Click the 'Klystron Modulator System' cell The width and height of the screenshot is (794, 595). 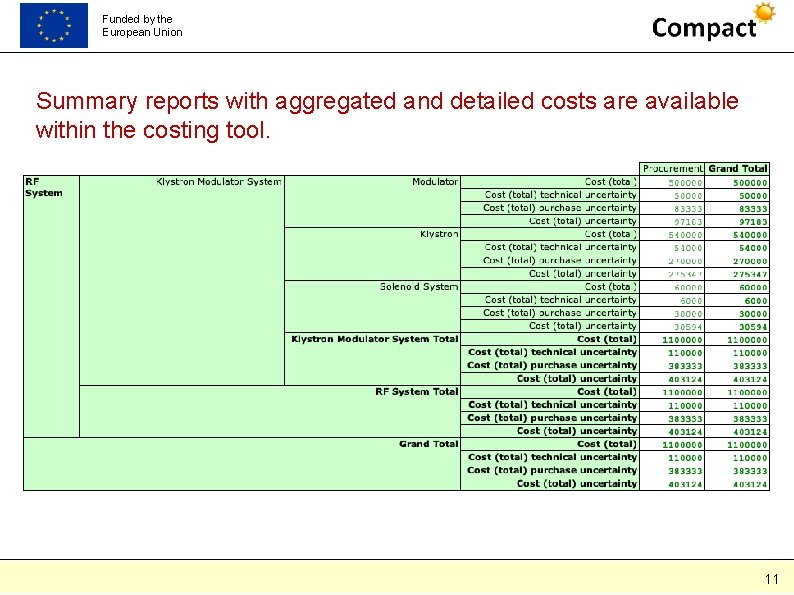[x=182, y=280]
